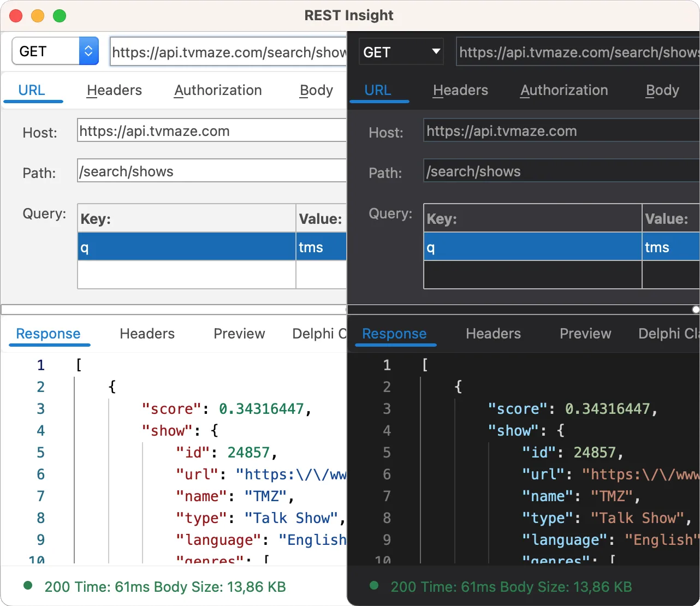Switch to light theme Headers request tab
700x606 pixels.
(114, 90)
